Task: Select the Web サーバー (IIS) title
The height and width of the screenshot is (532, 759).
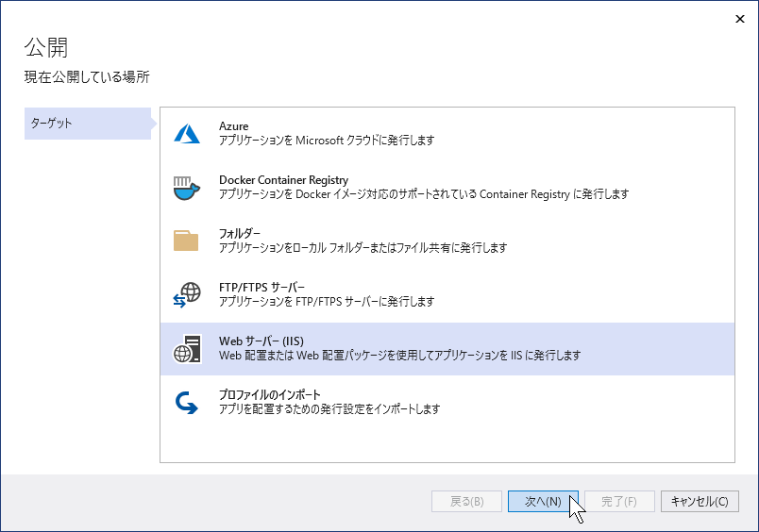Action: click(x=261, y=341)
